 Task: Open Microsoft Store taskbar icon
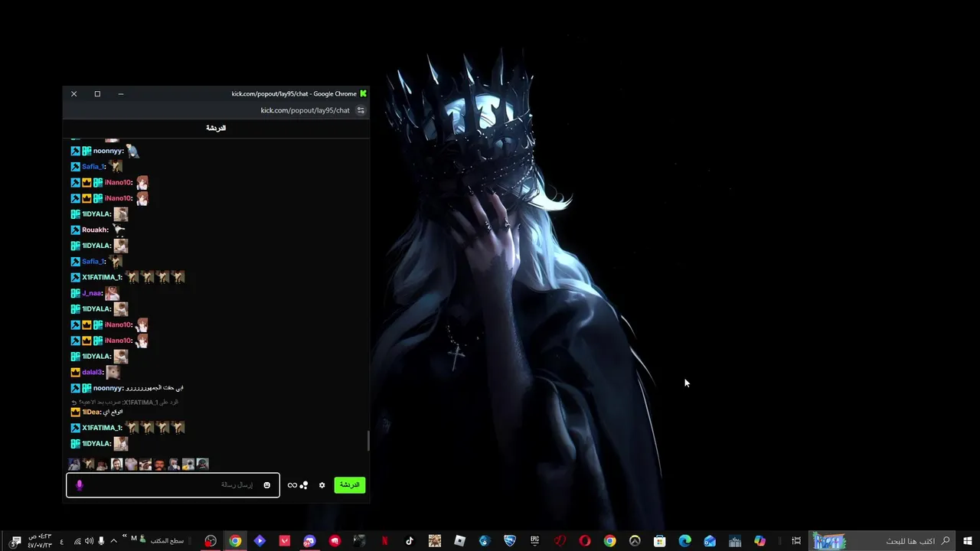point(659,541)
